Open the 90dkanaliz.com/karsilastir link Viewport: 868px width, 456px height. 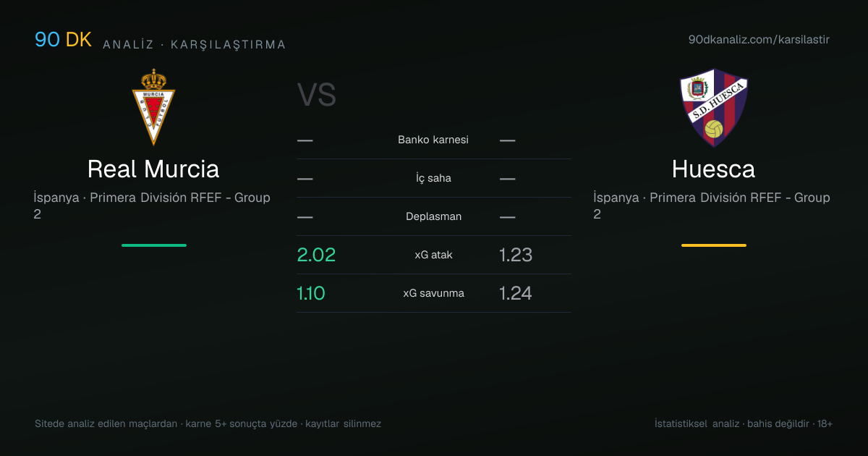[759, 40]
